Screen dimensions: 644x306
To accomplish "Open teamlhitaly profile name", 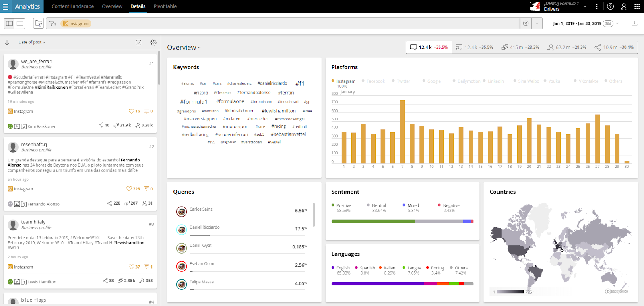I will coord(33,222).
